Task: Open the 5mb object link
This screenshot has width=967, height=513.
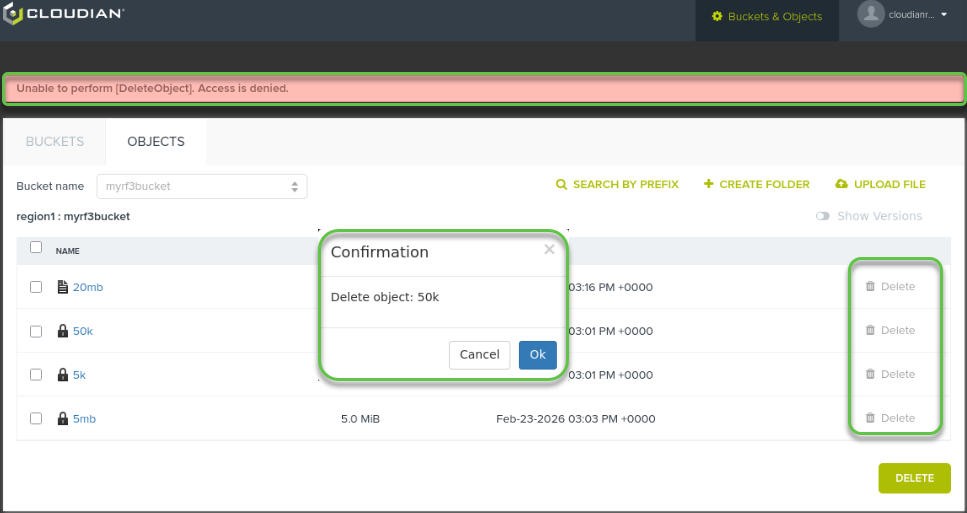Action: (84, 419)
